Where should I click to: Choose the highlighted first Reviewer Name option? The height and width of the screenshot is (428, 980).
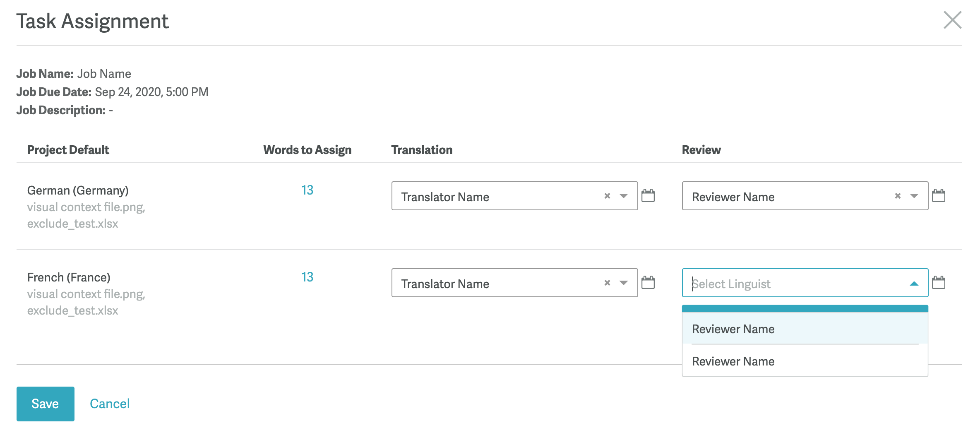click(x=805, y=329)
